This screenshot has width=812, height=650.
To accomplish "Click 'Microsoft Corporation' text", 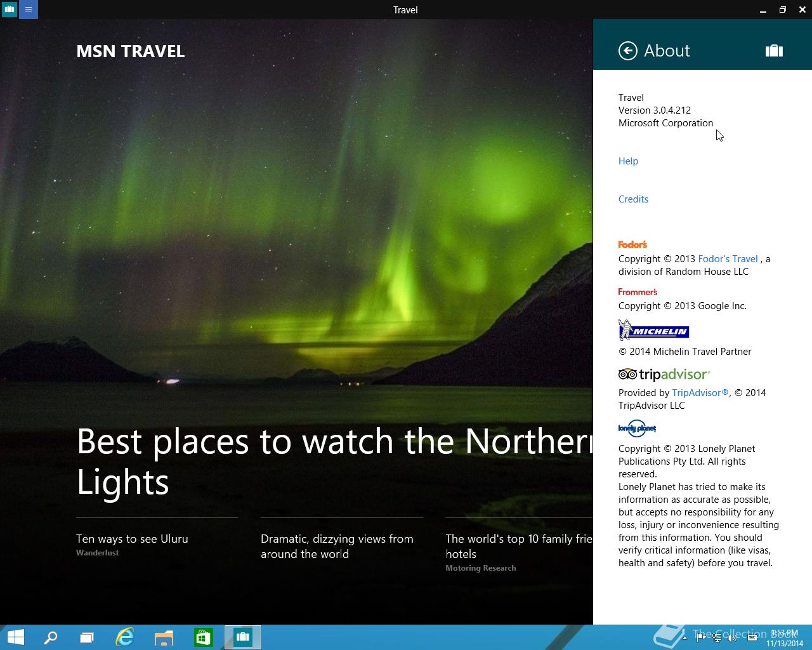I will [665, 123].
